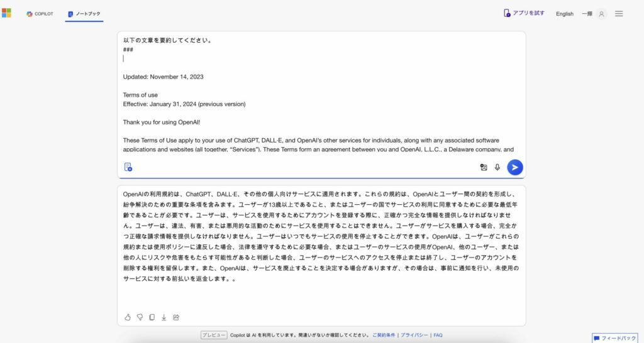Open the hamburger menu
The width and height of the screenshot is (644, 343).
pyautogui.click(x=619, y=14)
